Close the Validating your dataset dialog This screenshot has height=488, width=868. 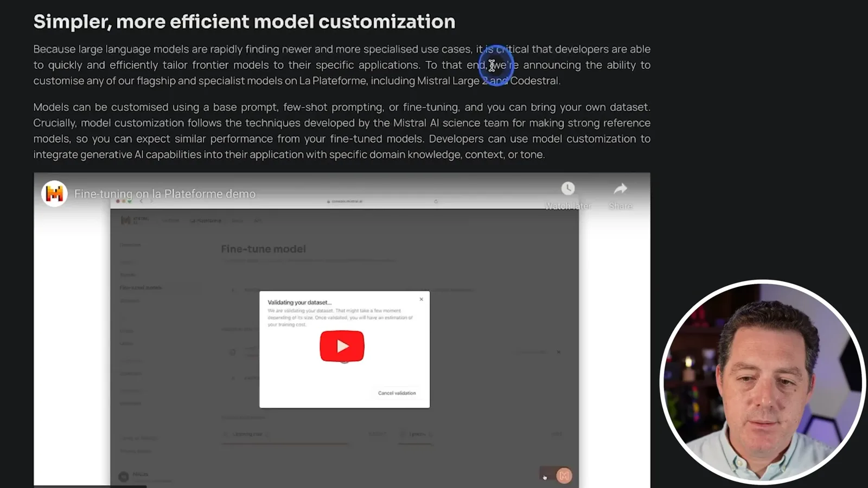tap(421, 299)
